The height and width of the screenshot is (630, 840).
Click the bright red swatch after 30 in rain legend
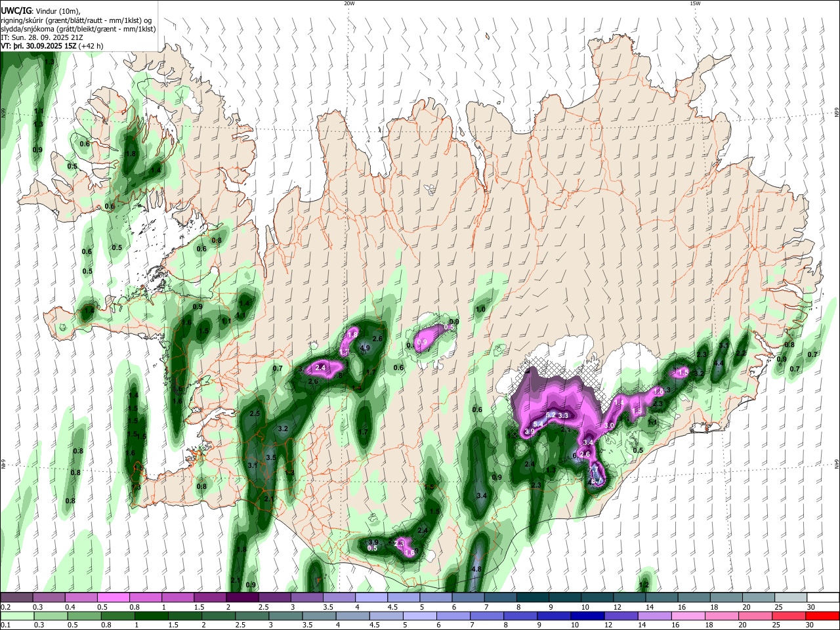pyautogui.click(x=822, y=616)
